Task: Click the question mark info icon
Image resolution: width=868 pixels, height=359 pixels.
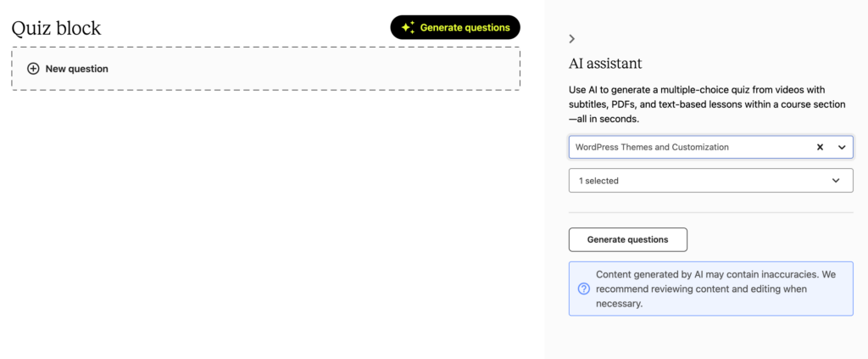Action: (583, 289)
